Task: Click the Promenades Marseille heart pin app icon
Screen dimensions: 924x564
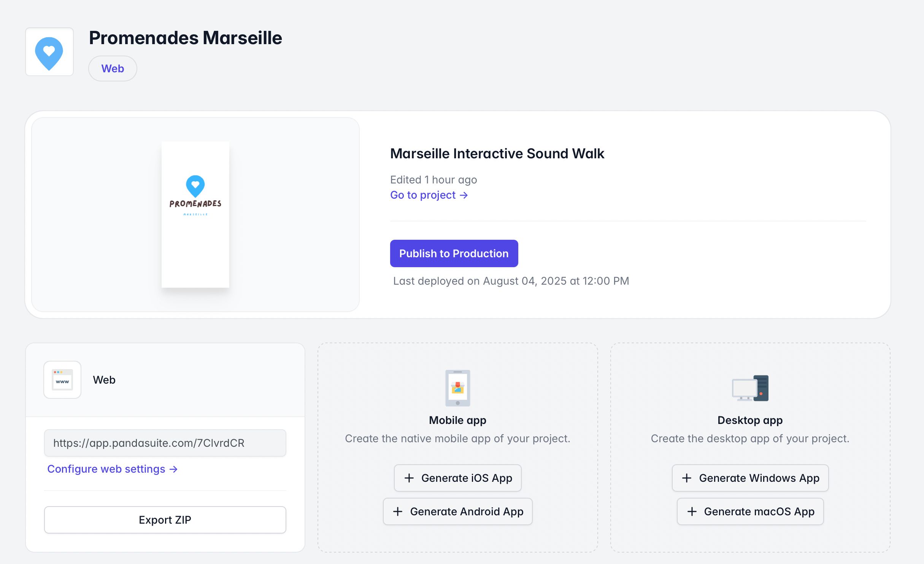Action: click(49, 52)
